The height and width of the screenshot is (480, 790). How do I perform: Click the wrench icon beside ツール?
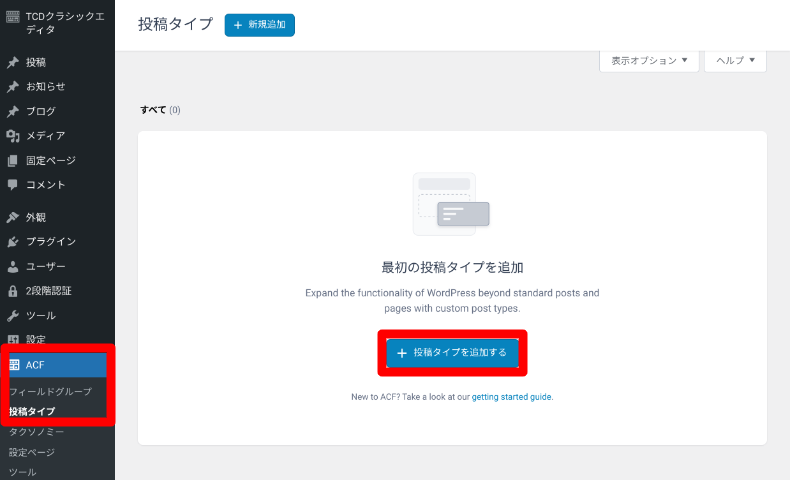13,316
